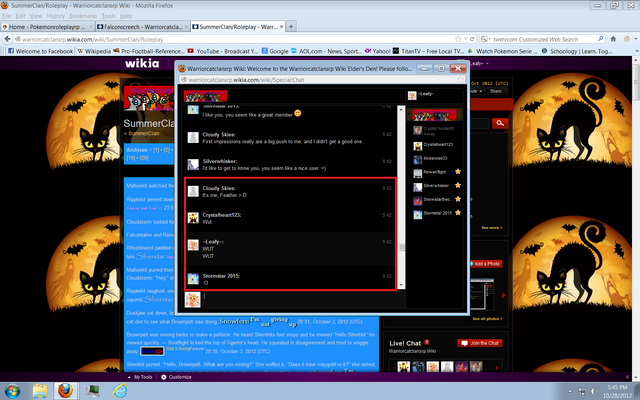Click the search magnifier in Firefox search box

coord(600,39)
